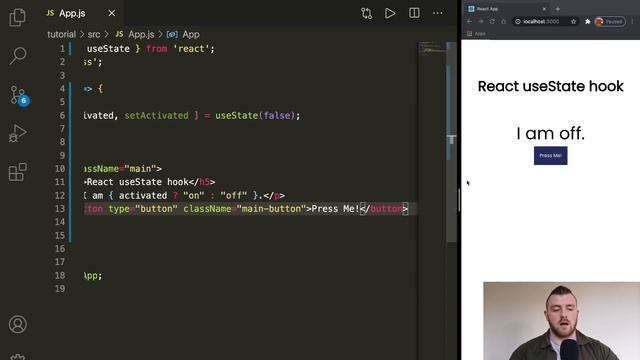Click 'Press Me!' text on line 13

click(x=335, y=209)
